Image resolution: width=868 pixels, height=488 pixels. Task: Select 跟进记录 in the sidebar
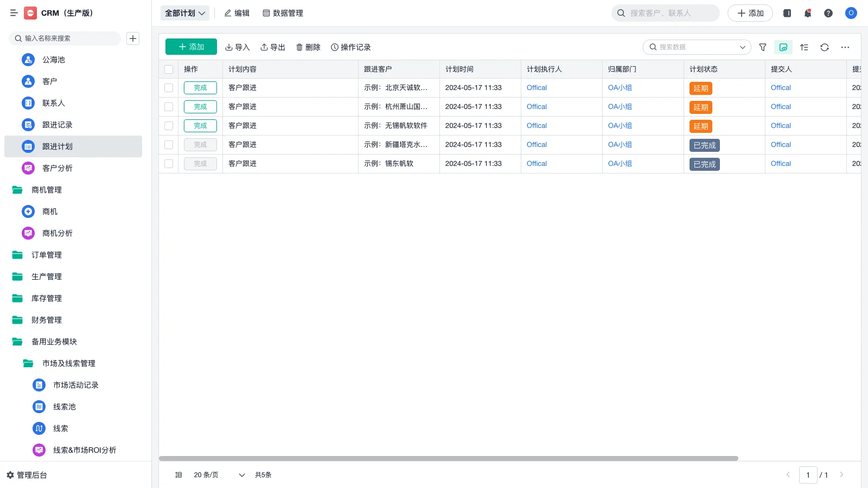[x=58, y=125]
